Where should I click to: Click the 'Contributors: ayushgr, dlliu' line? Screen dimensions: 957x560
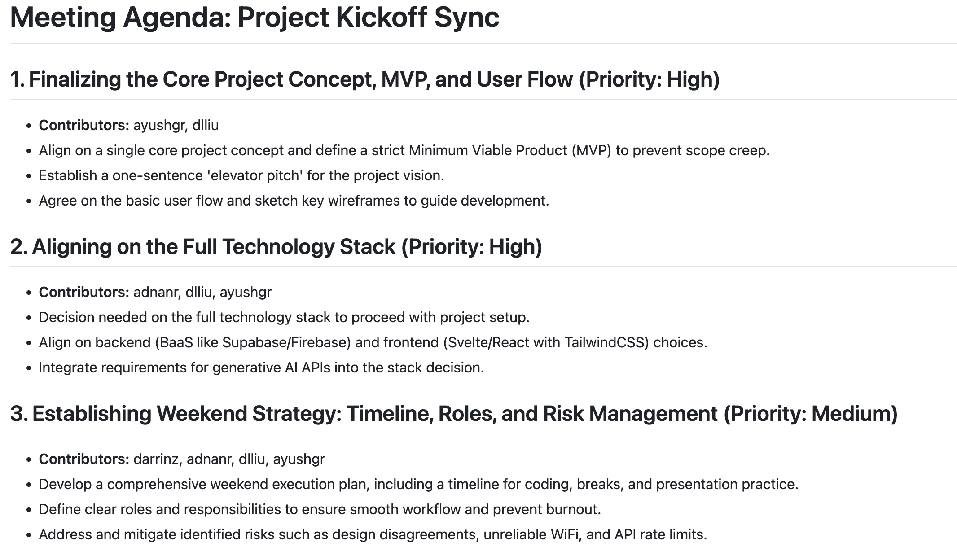(129, 125)
